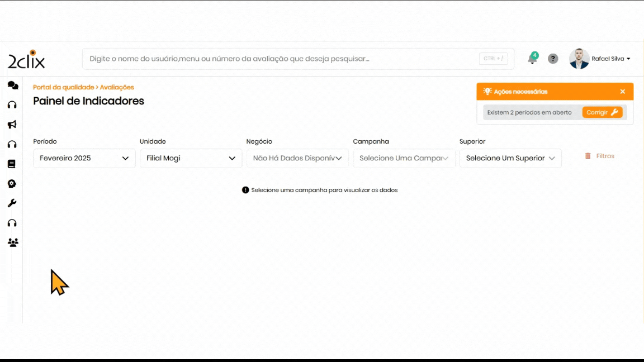Screen dimensions: 644x362
Task: Open the wrench tools sidebar icon
Action: 12,203
